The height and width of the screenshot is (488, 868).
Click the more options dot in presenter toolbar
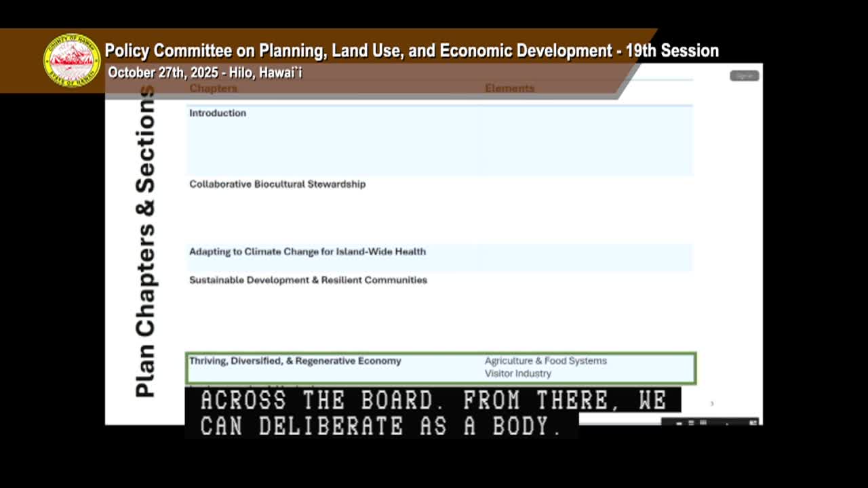click(x=727, y=423)
